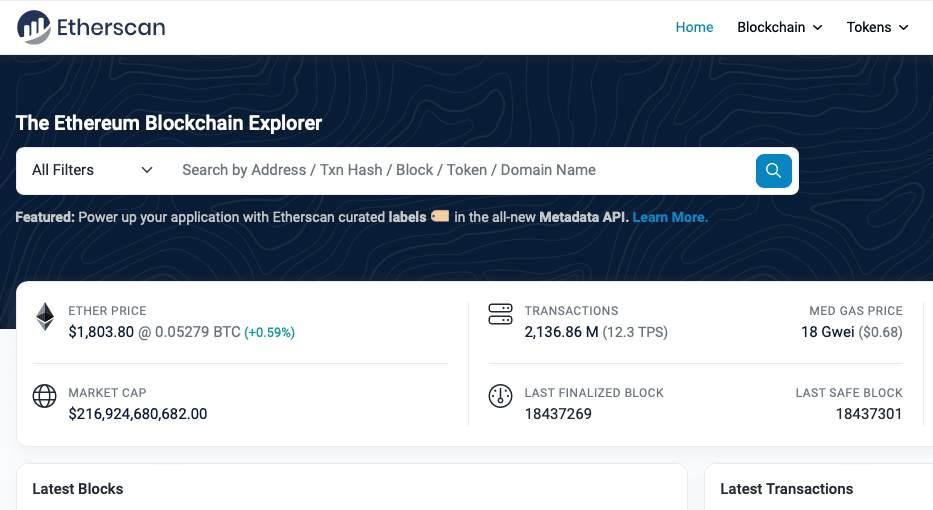Screen dimensions: 933x510
Task: Open last finalized block 18437269
Action: point(558,414)
